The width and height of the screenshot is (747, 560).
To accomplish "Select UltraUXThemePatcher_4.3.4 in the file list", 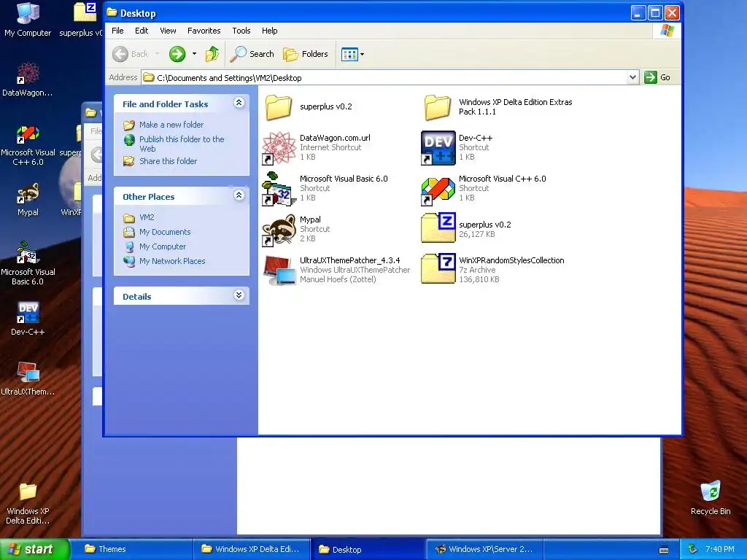I will pyautogui.click(x=336, y=270).
